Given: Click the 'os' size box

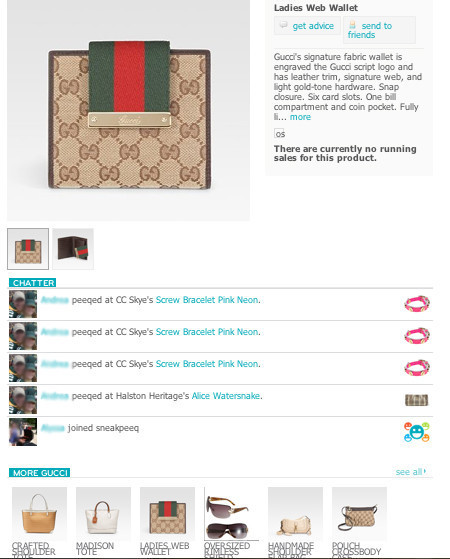Looking at the screenshot, I should coord(279,134).
